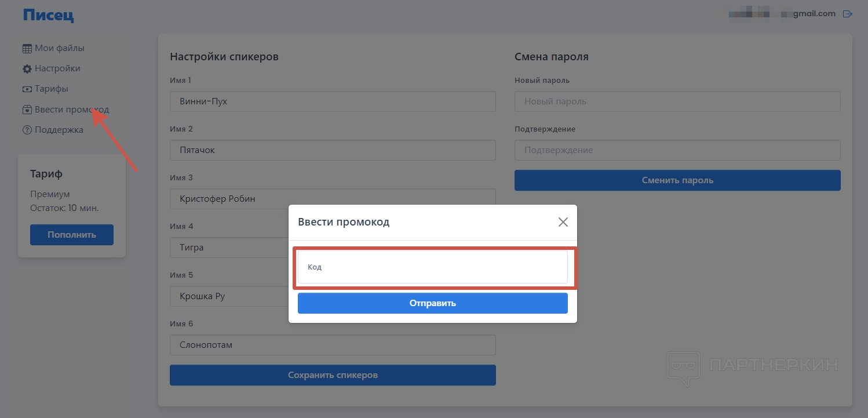Viewport: 868px width, 418px height.
Task: Click the logout icon next to email
Action: [x=848, y=13]
